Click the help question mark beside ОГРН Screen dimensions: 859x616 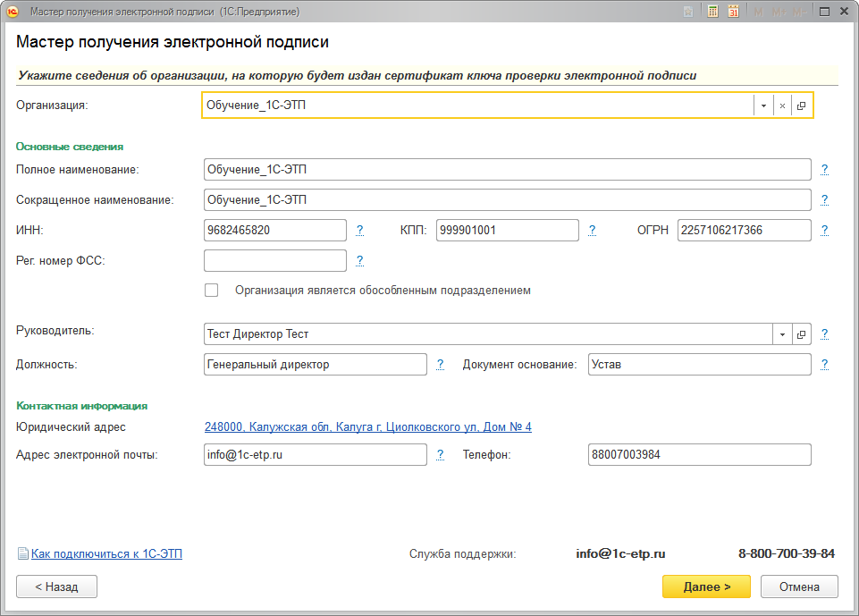(x=824, y=230)
